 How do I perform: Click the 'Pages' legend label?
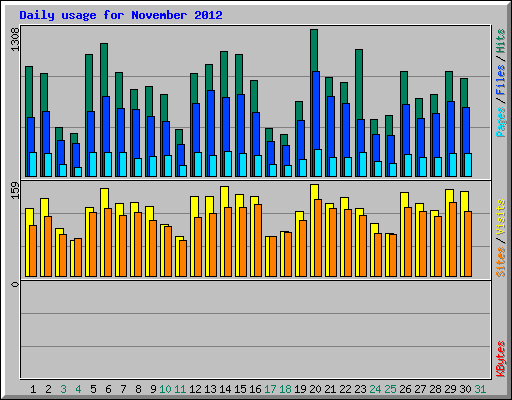[x=500, y=122]
